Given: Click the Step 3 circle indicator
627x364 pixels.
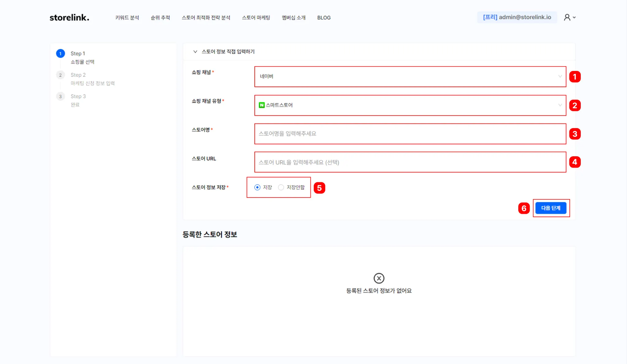Looking at the screenshot, I should coord(60,96).
